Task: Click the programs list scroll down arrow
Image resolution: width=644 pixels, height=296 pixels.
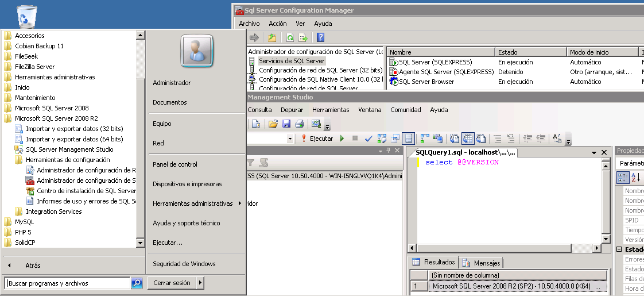Action: (141, 243)
